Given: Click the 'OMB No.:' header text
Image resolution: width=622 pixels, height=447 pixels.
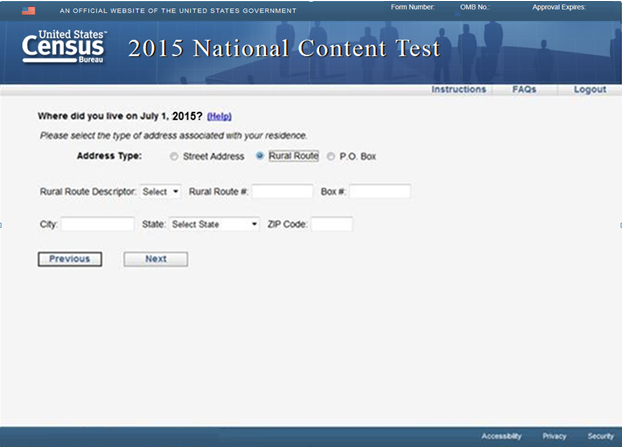Looking at the screenshot, I should pyautogui.click(x=475, y=7).
